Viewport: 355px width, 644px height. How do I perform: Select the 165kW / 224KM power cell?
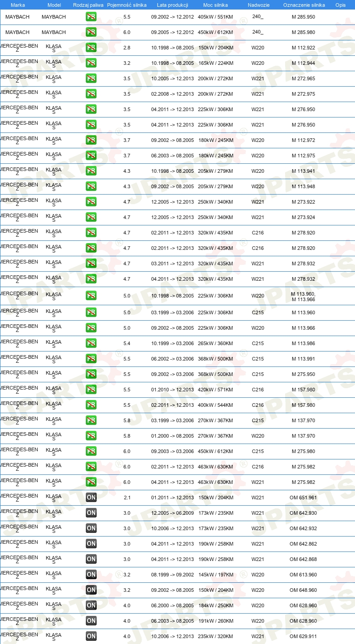point(215,63)
